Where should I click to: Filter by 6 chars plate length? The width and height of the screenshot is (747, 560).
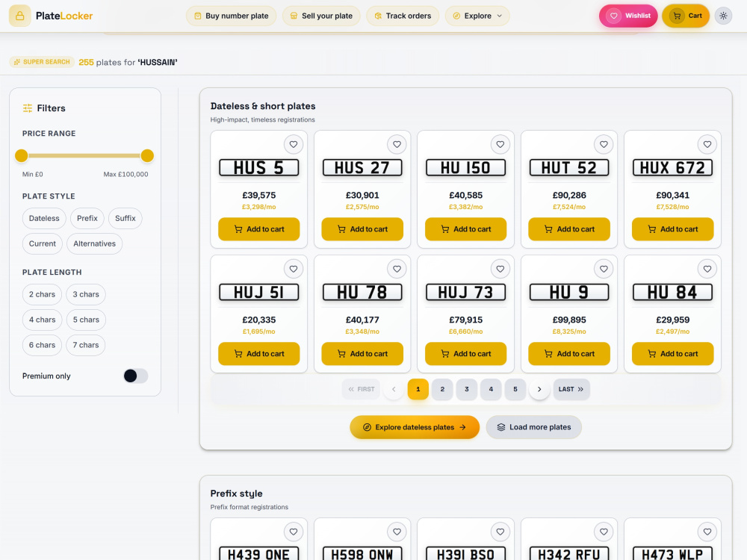[x=42, y=345]
